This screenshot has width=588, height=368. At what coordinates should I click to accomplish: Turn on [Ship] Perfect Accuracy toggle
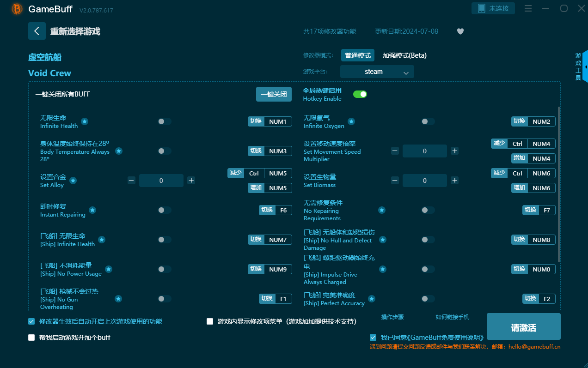point(428,299)
